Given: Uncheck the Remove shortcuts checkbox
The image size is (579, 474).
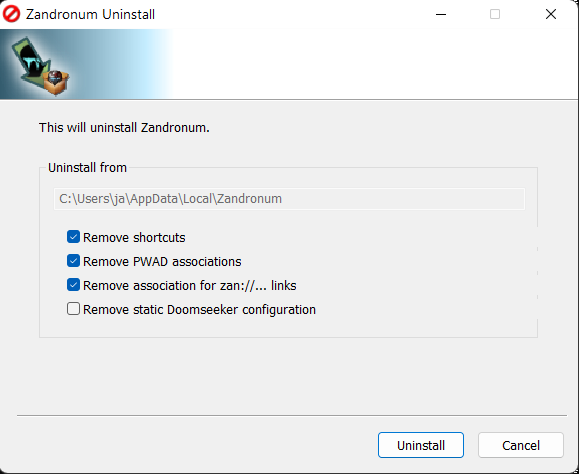Looking at the screenshot, I should [73, 237].
